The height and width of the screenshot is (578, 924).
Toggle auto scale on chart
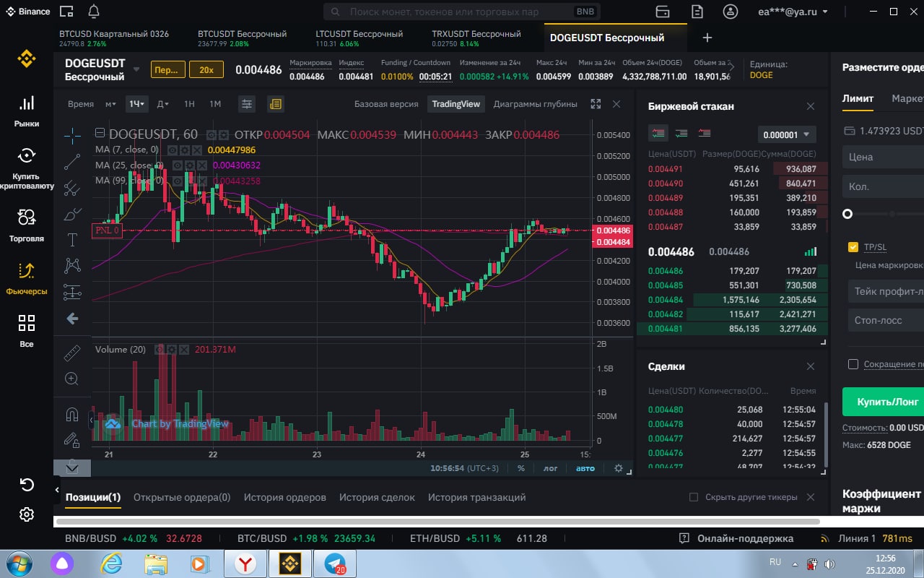[585, 468]
